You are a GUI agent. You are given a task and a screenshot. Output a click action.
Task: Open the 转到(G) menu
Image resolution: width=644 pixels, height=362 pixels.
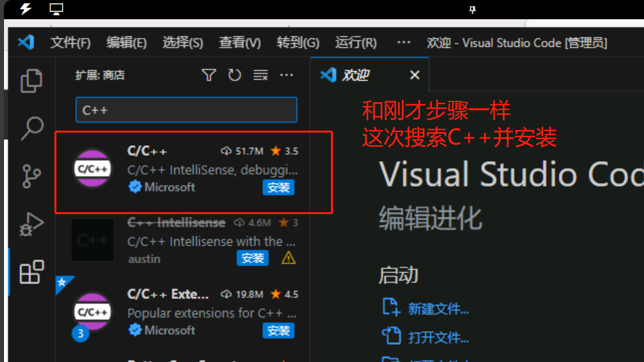coord(298,42)
